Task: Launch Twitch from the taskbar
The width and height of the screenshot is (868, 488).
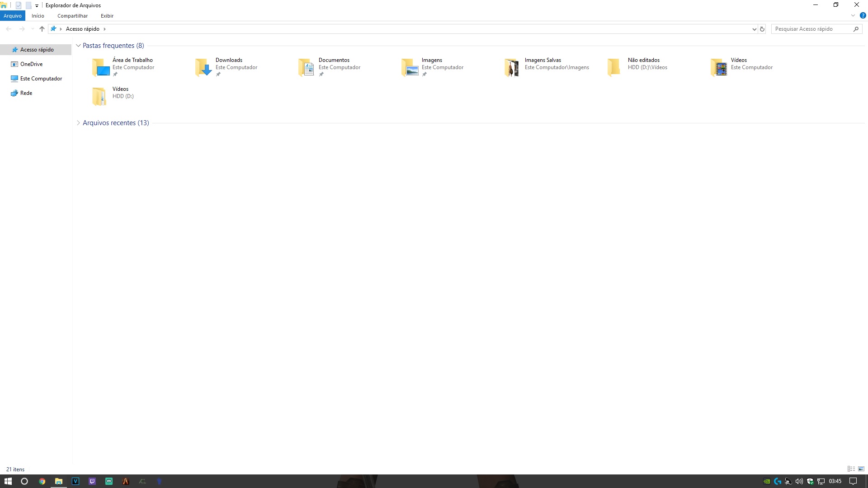Action: click(92, 481)
